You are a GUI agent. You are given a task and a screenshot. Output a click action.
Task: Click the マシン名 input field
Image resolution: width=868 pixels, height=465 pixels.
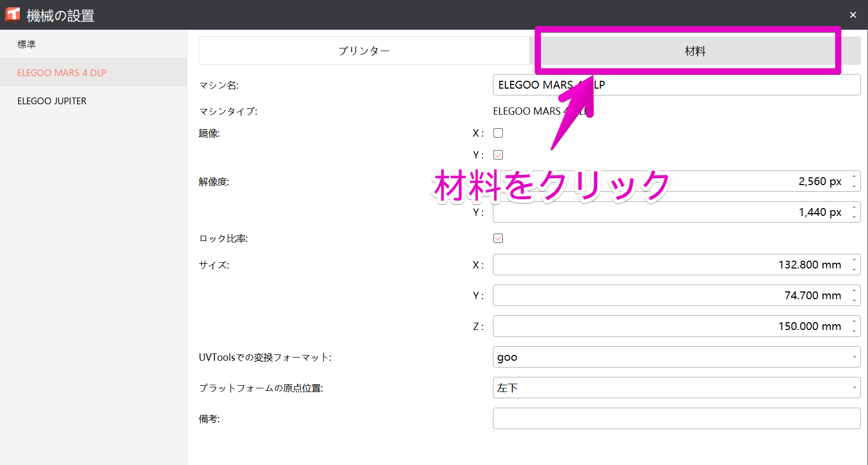677,84
